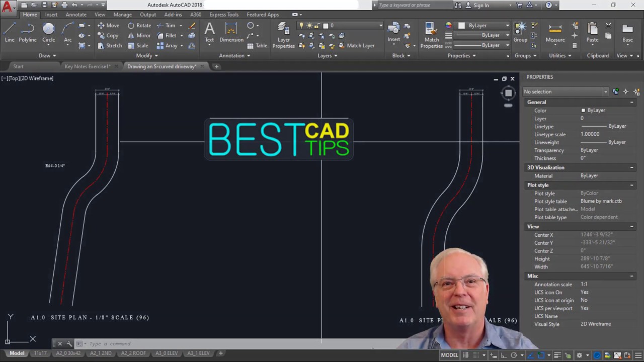Switch to the A3_0 ELEV layout tab
Screen dimensions: 644x362
(x=167, y=353)
